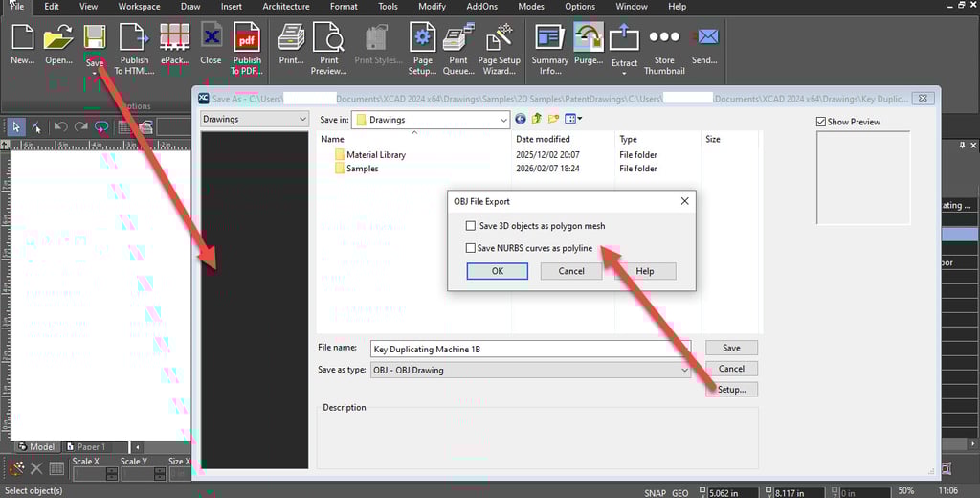Click the Print icon
This screenshot has width=980, height=498.
pyautogui.click(x=291, y=37)
